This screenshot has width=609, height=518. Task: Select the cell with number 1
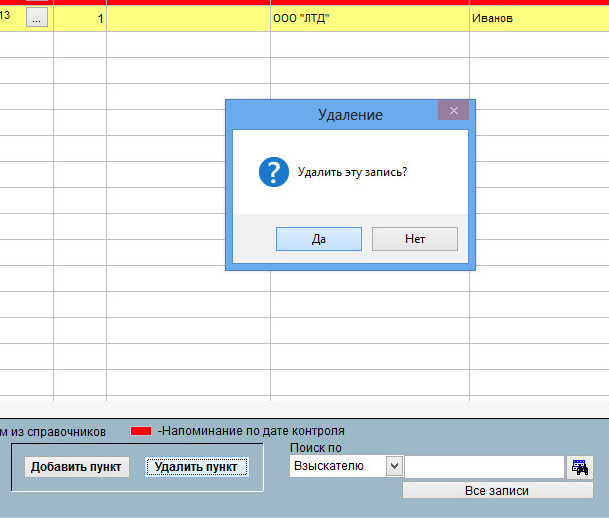80,18
